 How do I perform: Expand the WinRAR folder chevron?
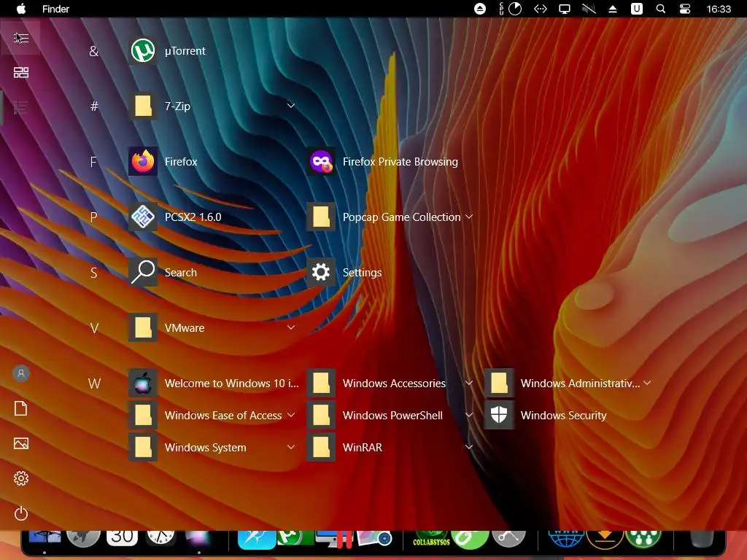pos(469,447)
